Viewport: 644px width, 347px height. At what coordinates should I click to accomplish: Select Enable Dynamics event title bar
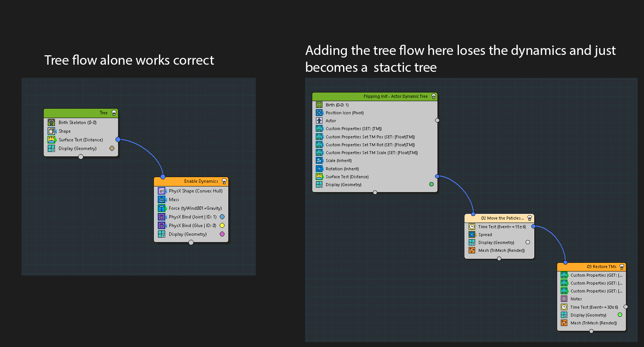191,181
